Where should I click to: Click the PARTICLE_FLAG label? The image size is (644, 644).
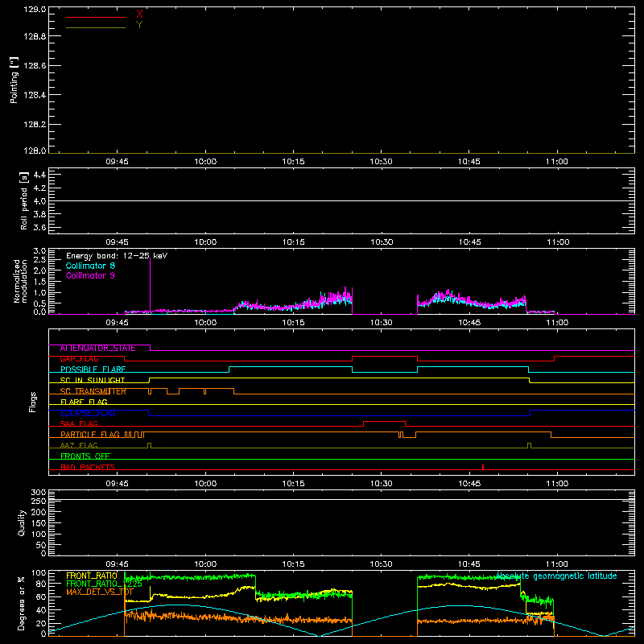tap(90, 435)
